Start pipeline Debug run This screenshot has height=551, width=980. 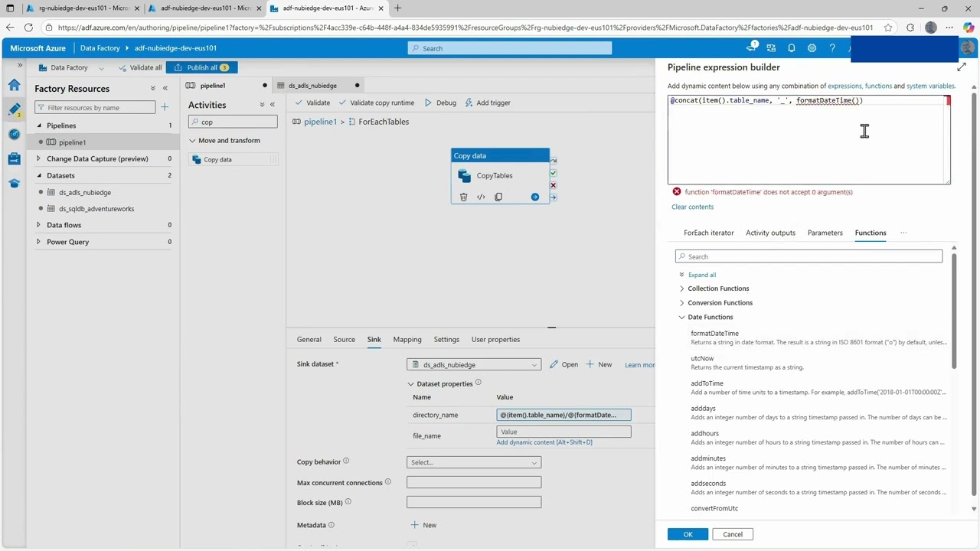[x=440, y=103]
